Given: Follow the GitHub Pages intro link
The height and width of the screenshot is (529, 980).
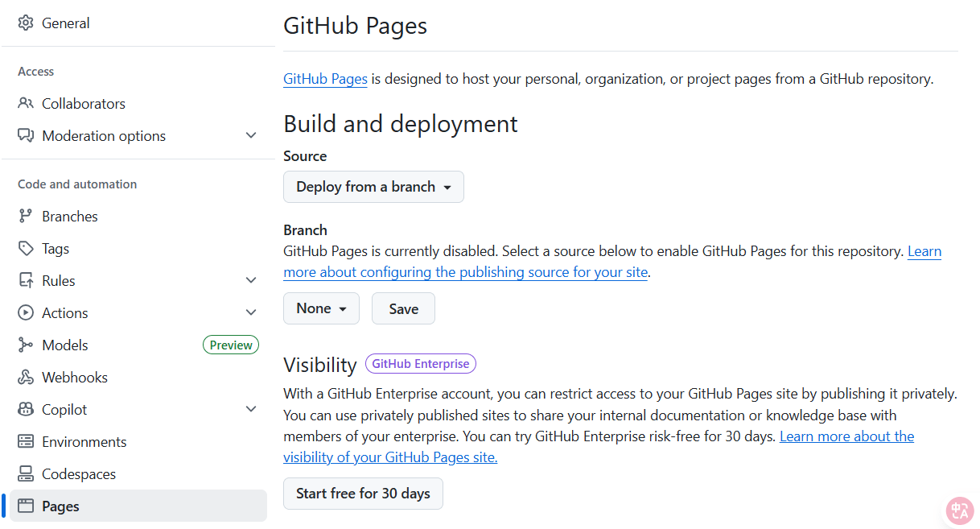Looking at the screenshot, I should pyautogui.click(x=325, y=79).
